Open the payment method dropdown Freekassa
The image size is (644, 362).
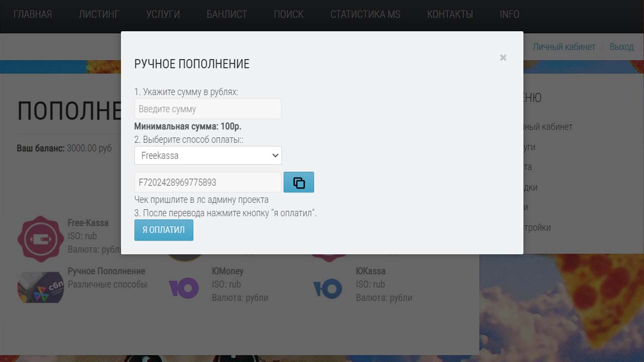[x=208, y=155]
